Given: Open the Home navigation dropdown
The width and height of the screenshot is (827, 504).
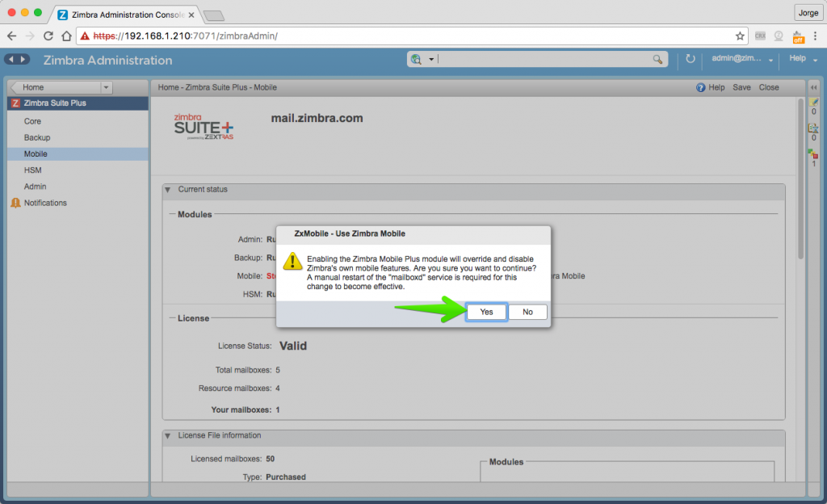Looking at the screenshot, I should tap(106, 87).
